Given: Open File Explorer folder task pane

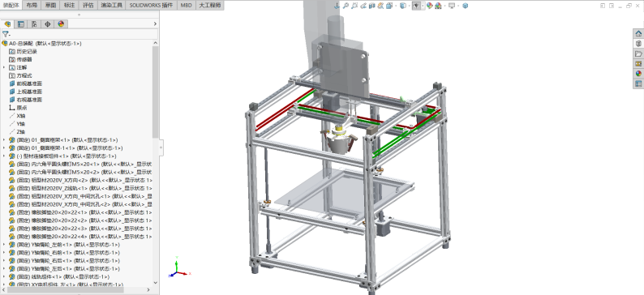Looking at the screenshot, I should (638, 53).
